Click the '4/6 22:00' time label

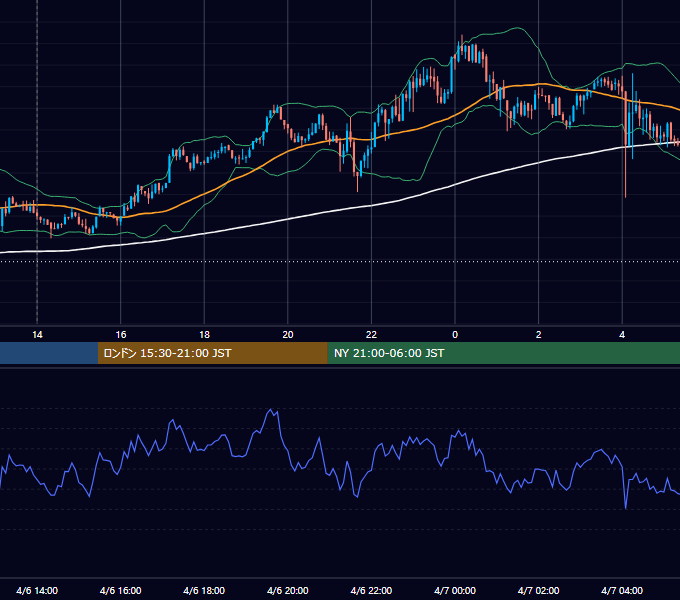click(371, 590)
